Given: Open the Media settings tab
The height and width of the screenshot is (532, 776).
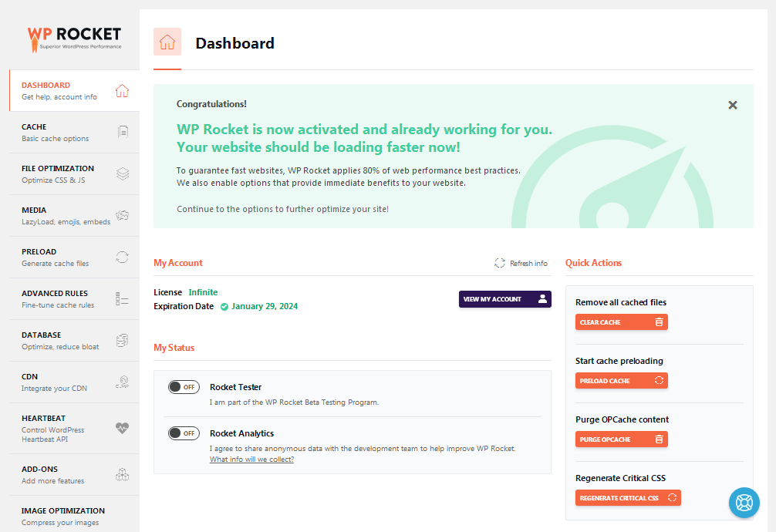Looking at the screenshot, I should (x=66, y=215).
